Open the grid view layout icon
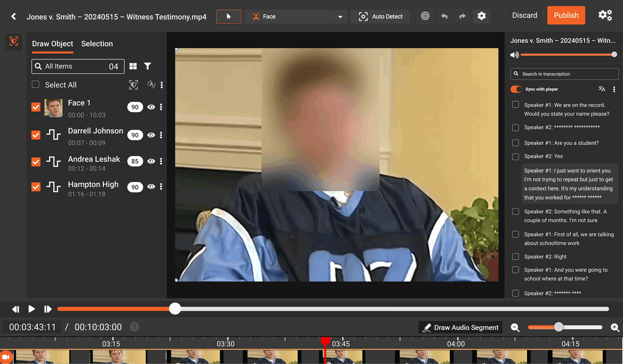Screen dimensions: 623x364 (133, 66)
